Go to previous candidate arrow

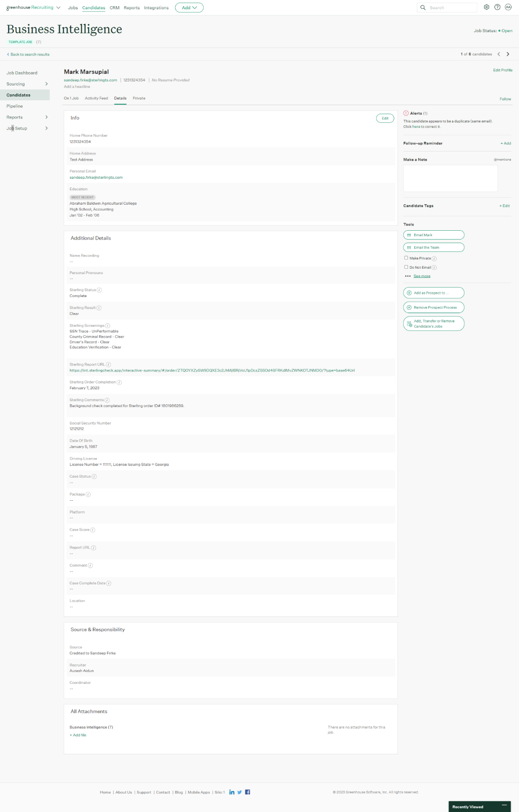click(x=499, y=54)
